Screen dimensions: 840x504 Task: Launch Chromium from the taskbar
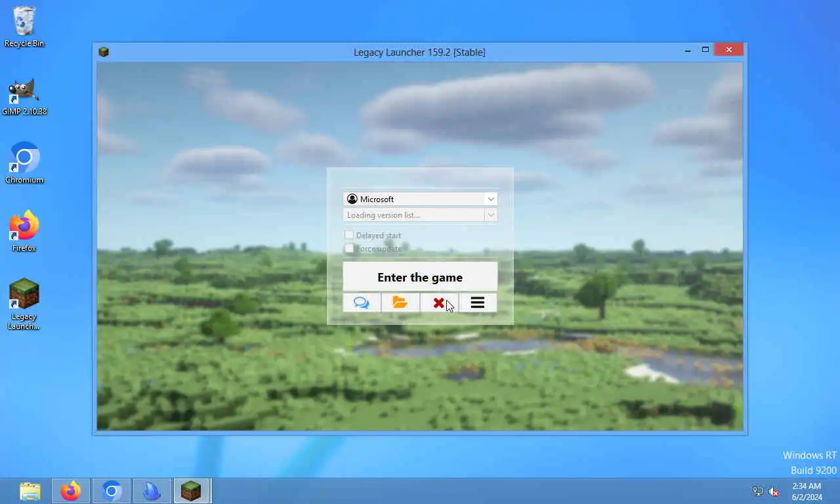click(112, 491)
